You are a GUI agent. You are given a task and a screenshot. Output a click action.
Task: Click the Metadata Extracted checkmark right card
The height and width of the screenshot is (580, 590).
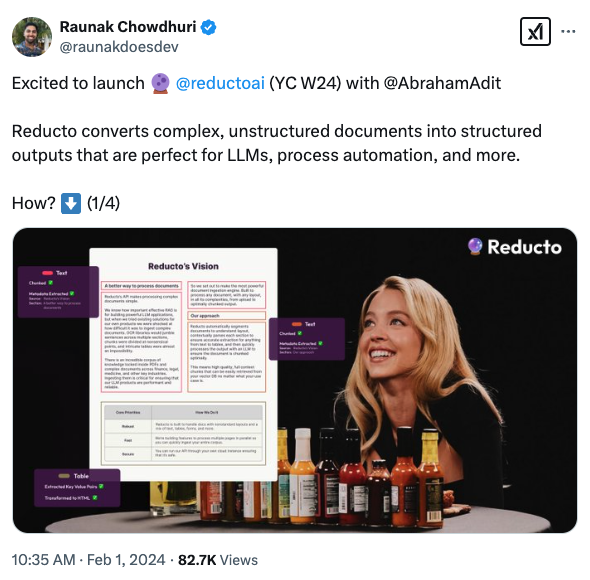tap(320, 343)
